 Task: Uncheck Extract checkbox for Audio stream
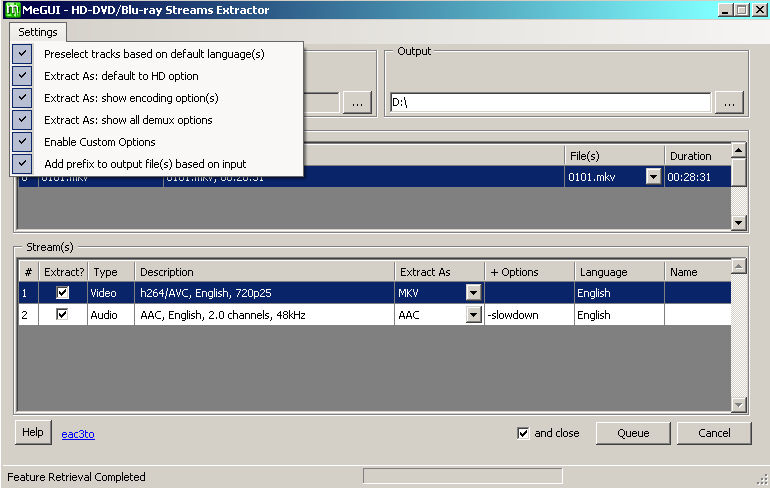(62, 315)
